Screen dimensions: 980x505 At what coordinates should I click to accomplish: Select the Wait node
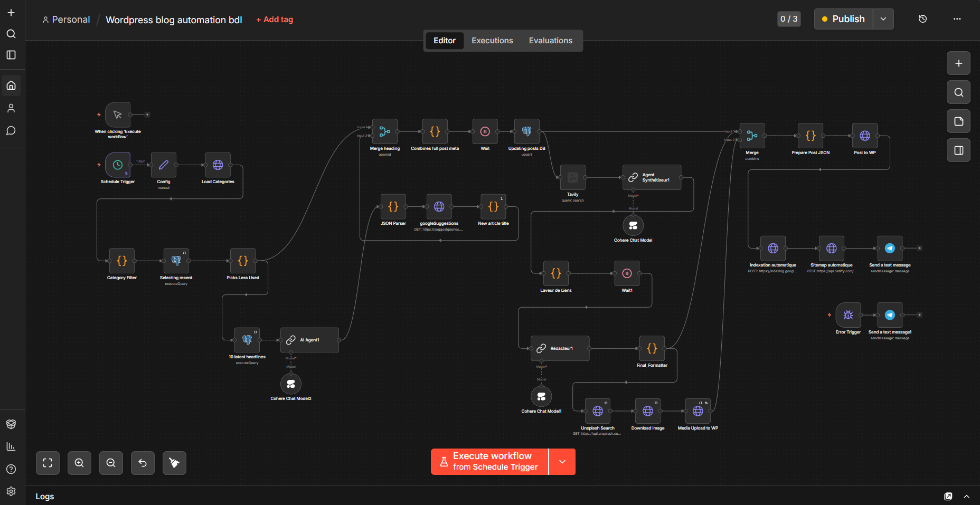[485, 131]
